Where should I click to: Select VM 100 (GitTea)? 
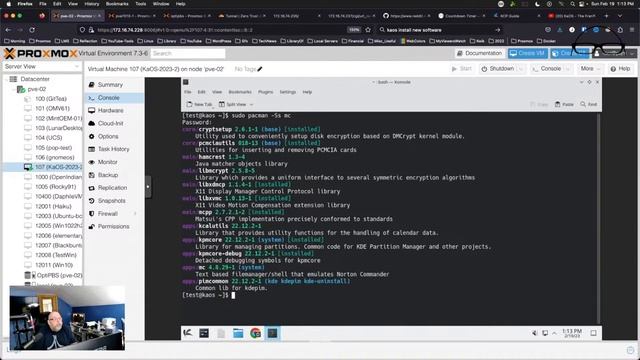point(50,99)
